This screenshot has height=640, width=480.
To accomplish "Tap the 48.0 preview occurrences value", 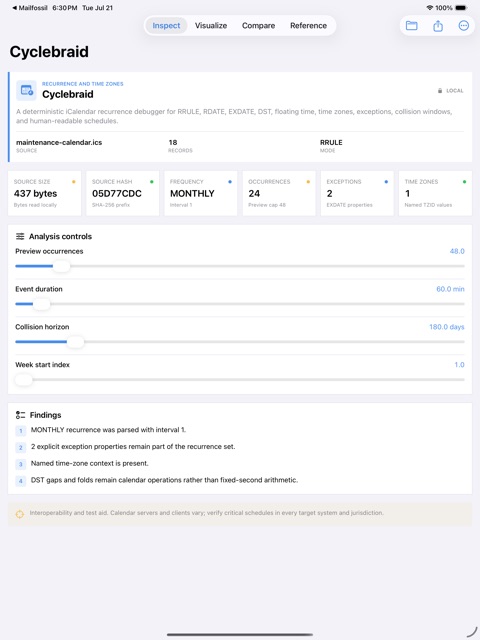I will pyautogui.click(x=457, y=251).
